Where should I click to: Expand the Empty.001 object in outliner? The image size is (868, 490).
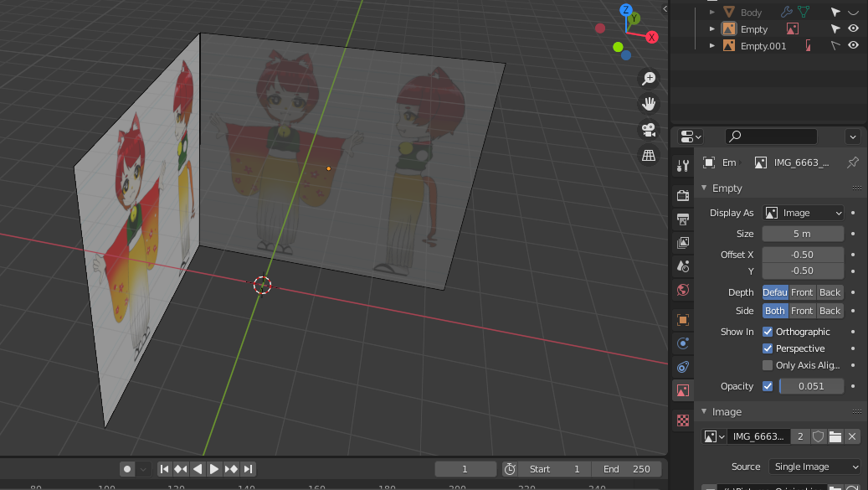pos(711,45)
